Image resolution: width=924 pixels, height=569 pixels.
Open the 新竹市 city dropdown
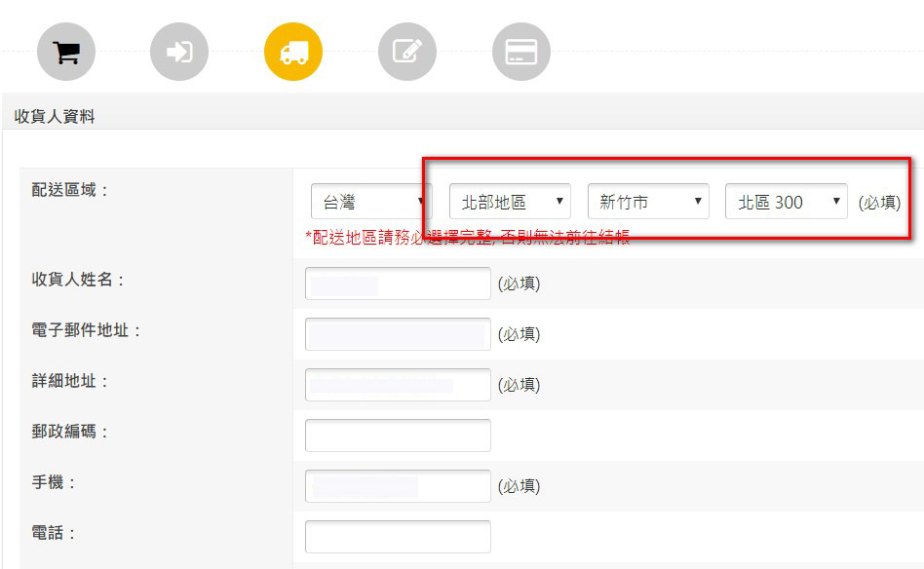[x=648, y=202]
